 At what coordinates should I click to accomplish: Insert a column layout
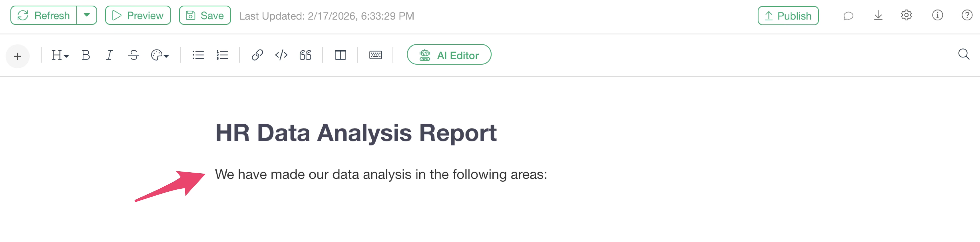(340, 56)
